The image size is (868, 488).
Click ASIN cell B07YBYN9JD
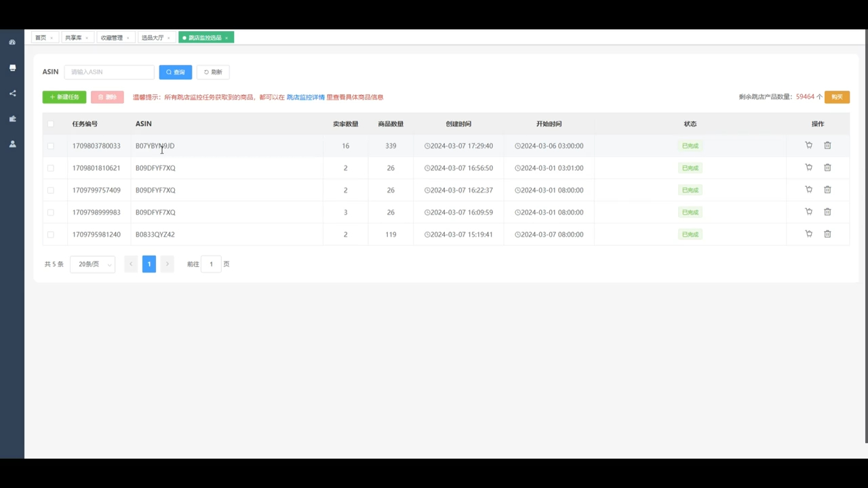155,146
